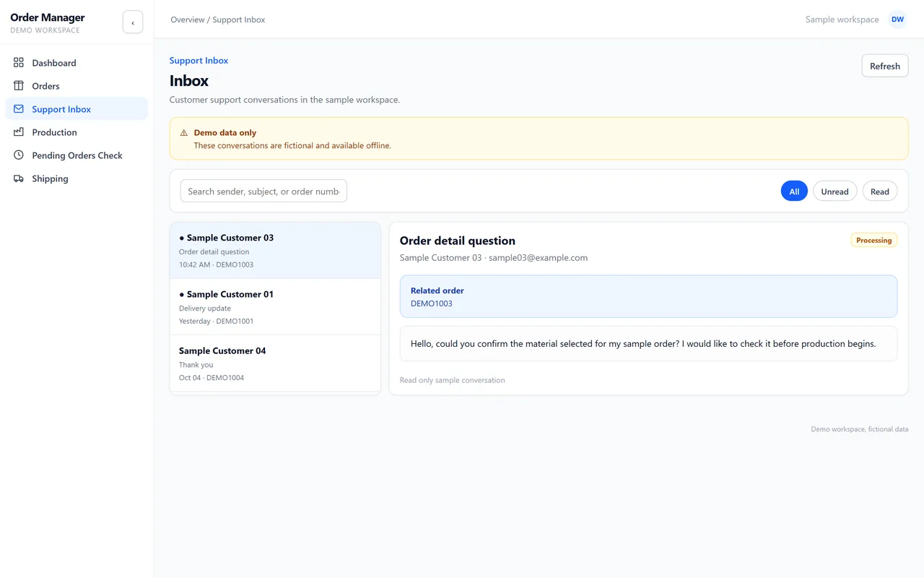Click the 'Delivery update' subject line
Image resolution: width=924 pixels, height=578 pixels.
(x=205, y=309)
